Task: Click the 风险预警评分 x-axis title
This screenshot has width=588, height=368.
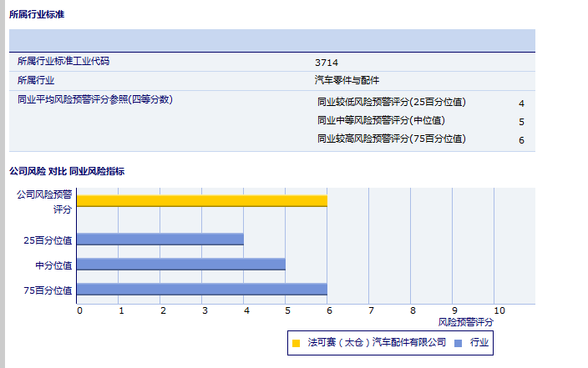Action: click(x=466, y=321)
